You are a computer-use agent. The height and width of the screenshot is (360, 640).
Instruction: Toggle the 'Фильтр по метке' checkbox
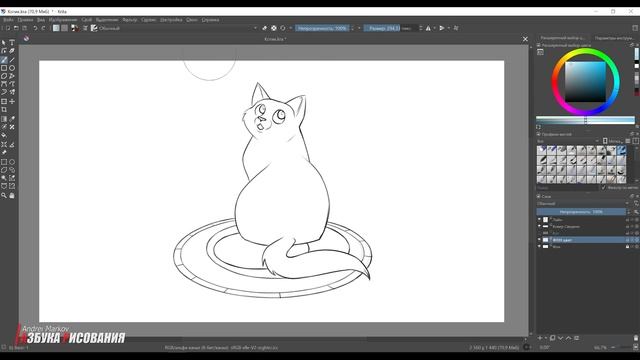[x=604, y=187]
